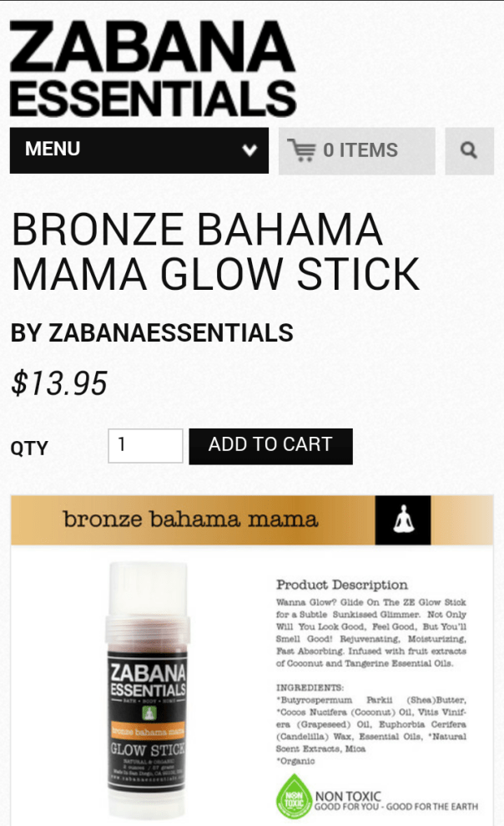Viewport: 504px width, 826px height.
Task: Click the meditation figure icon in banner
Action: click(403, 520)
